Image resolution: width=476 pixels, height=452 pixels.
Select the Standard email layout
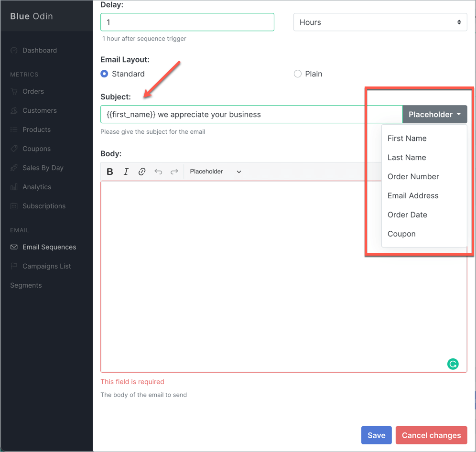tap(104, 74)
